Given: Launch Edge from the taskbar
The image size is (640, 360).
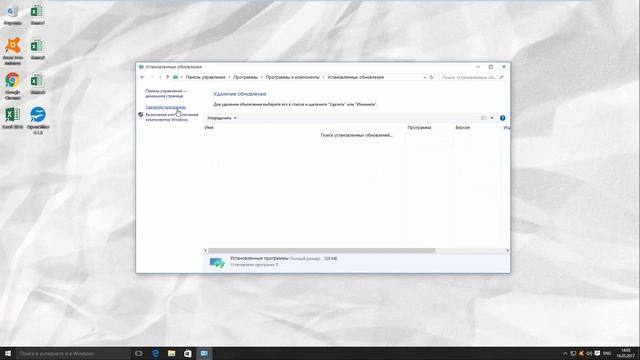Looking at the screenshot, I should point(156,353).
